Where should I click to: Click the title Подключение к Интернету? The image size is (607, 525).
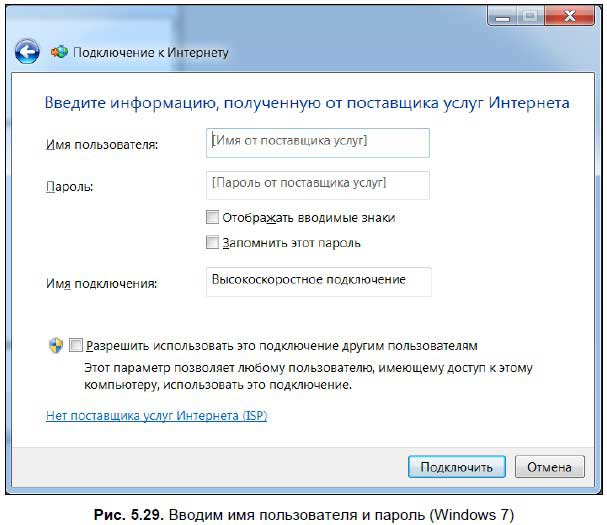[x=151, y=52]
